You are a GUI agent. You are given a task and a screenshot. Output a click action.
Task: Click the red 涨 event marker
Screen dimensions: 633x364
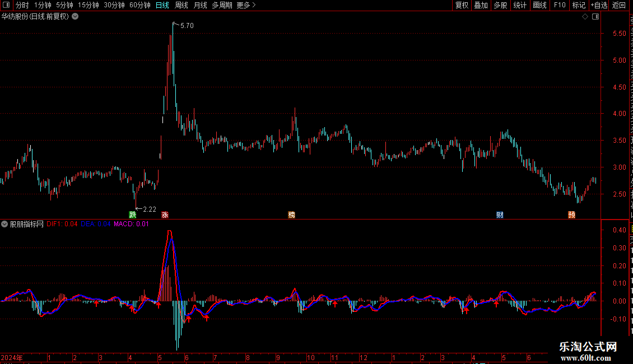tap(165, 214)
